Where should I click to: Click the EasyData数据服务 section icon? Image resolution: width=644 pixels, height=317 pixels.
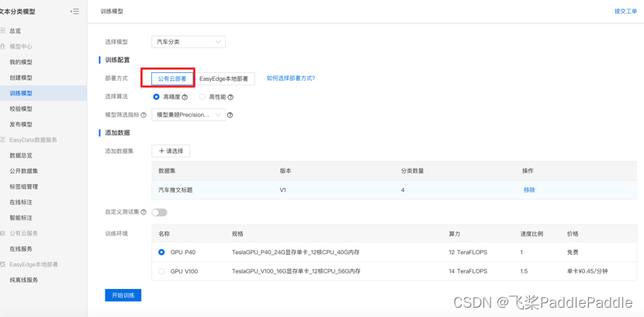point(2,140)
